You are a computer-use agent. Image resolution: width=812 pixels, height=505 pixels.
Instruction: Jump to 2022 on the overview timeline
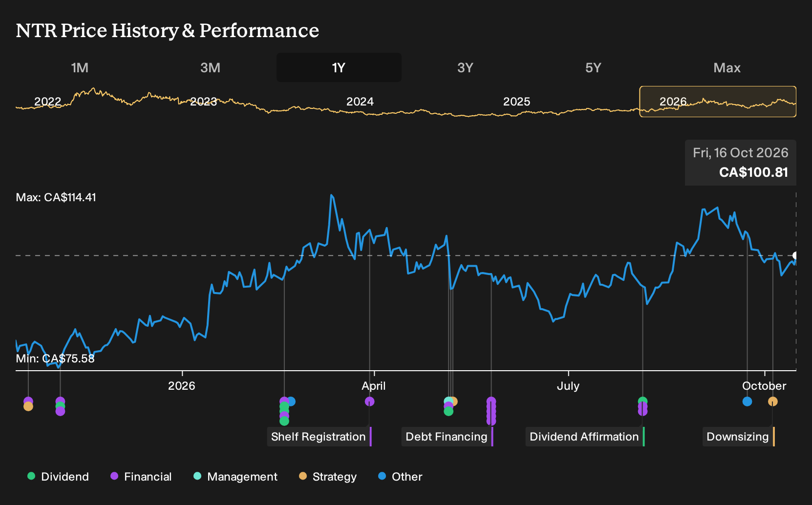pyautogui.click(x=47, y=102)
